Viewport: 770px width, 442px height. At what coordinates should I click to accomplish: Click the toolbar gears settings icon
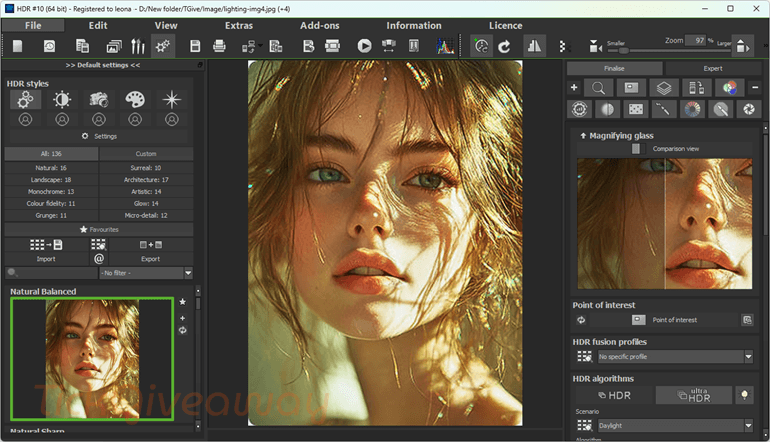click(163, 46)
